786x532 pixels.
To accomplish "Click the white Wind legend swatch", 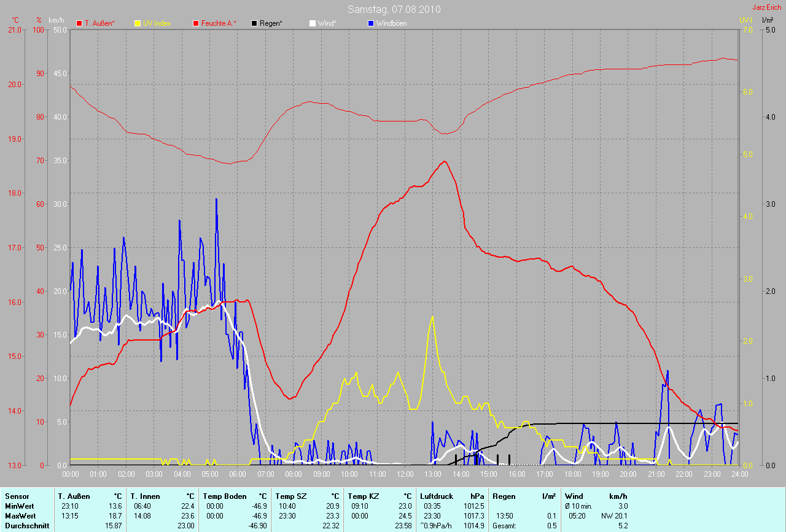I will (x=313, y=23).
